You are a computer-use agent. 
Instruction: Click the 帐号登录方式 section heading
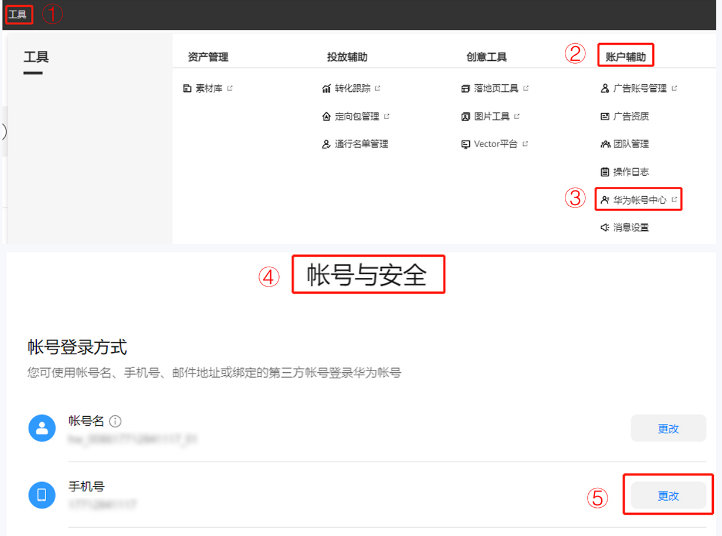pos(77,347)
